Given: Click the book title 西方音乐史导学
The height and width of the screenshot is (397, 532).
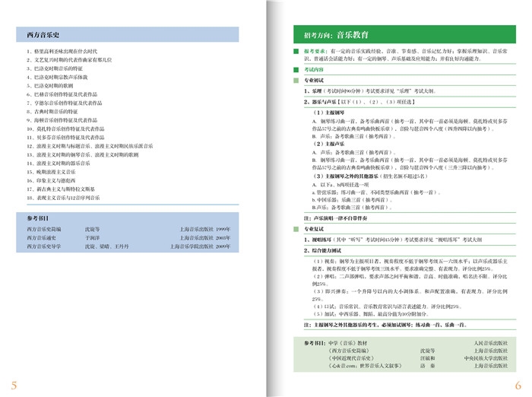Looking at the screenshot, I should (x=44, y=246).
